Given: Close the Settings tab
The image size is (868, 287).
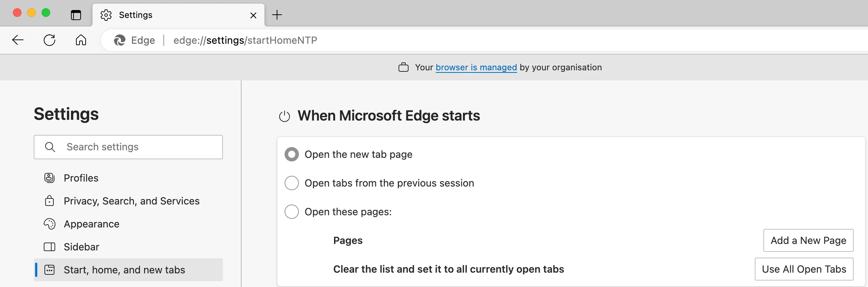Looking at the screenshot, I should [x=253, y=15].
